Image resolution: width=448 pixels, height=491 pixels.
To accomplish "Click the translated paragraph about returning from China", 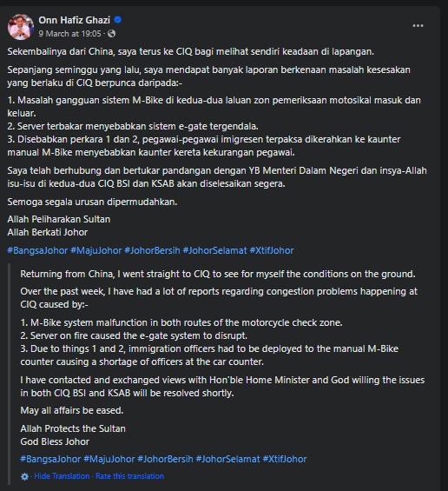I will pyautogui.click(x=218, y=274).
